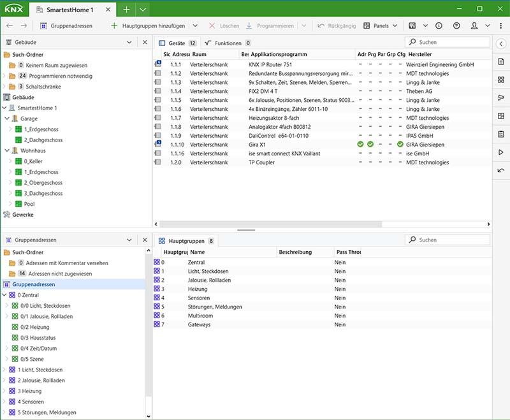Screen dimensions: 510x420
Task: Open the Hauptgruppen hinzufügen dropdown arrow
Action: coord(195,25)
